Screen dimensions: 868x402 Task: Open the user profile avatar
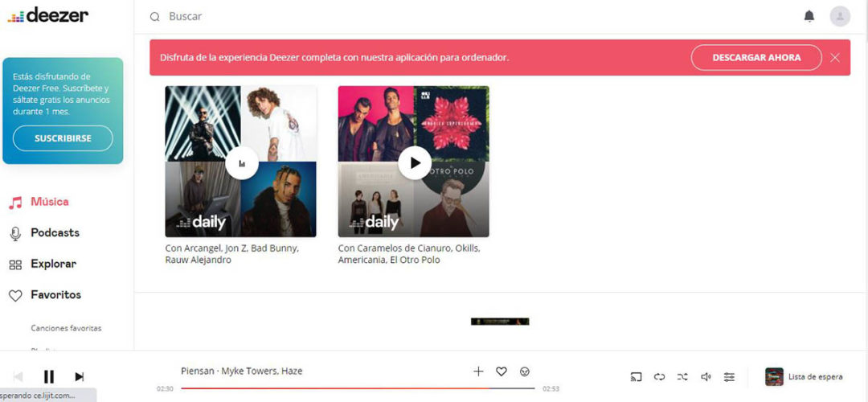point(840,16)
